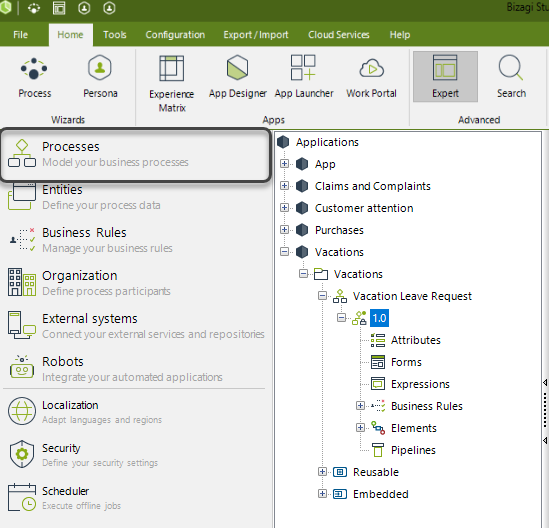Open the File menu
The image size is (549, 528).
coord(20,35)
